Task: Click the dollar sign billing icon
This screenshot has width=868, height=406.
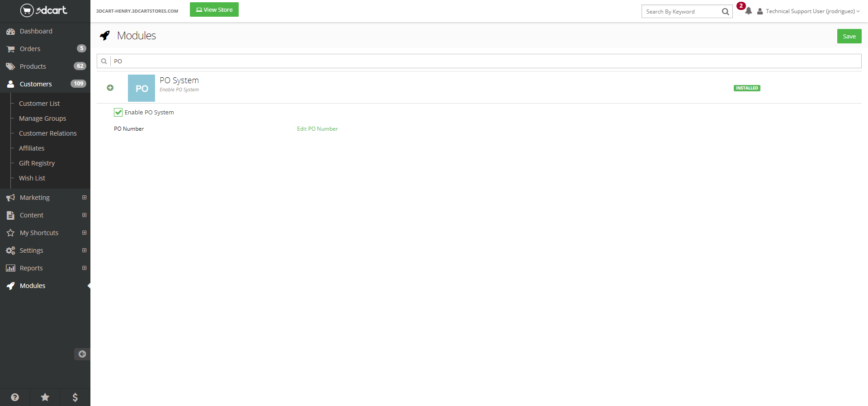Action: [x=75, y=397]
